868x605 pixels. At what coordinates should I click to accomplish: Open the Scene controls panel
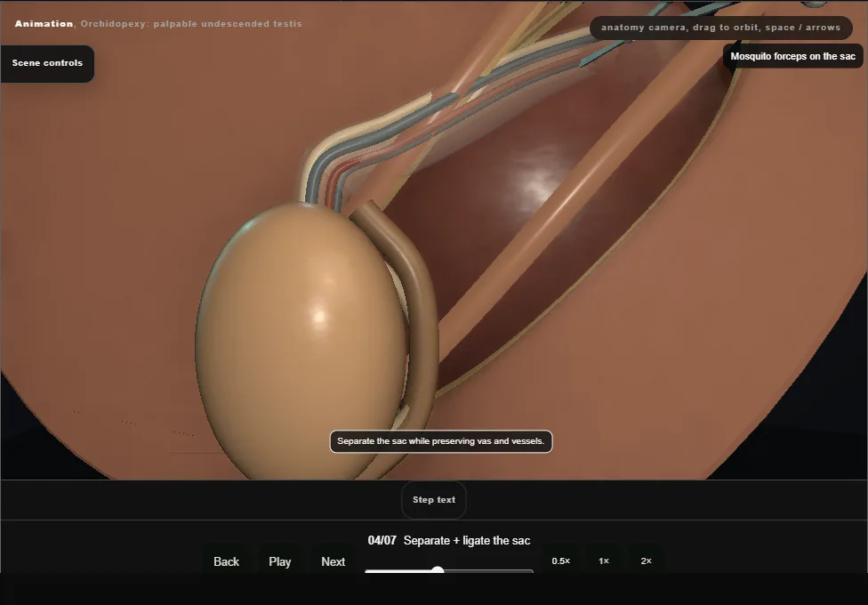pyautogui.click(x=47, y=63)
